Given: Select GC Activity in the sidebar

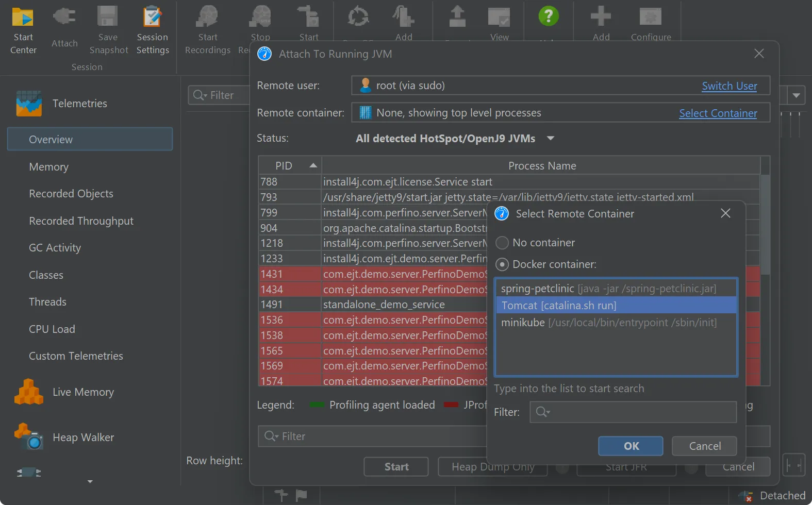Looking at the screenshot, I should pyautogui.click(x=55, y=248).
